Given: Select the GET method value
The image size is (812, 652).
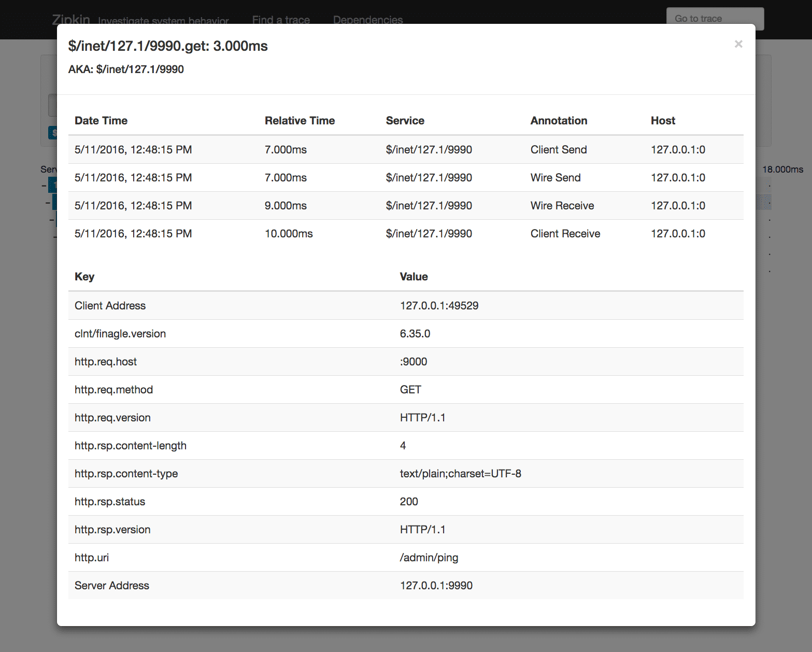Looking at the screenshot, I should (410, 390).
